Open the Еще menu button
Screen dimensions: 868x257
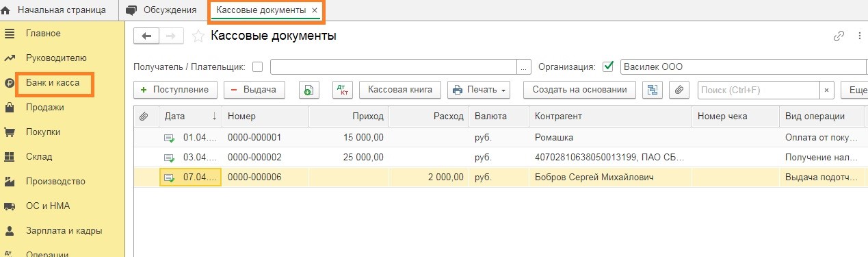tap(855, 90)
